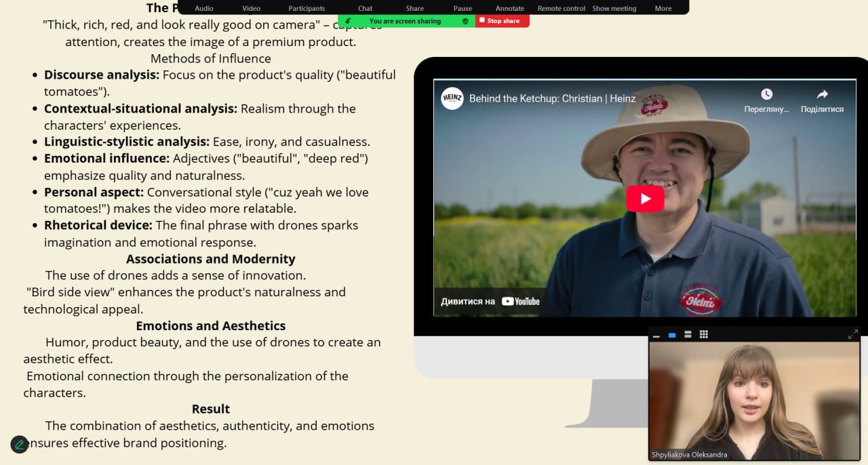Open the Annotate tools
868x465 pixels.
pos(509,8)
